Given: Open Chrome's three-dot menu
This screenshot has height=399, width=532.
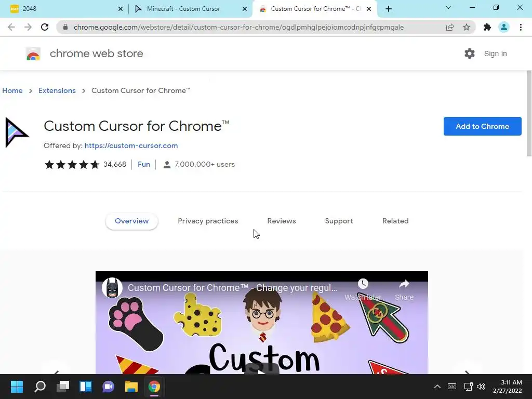Looking at the screenshot, I should point(521,27).
